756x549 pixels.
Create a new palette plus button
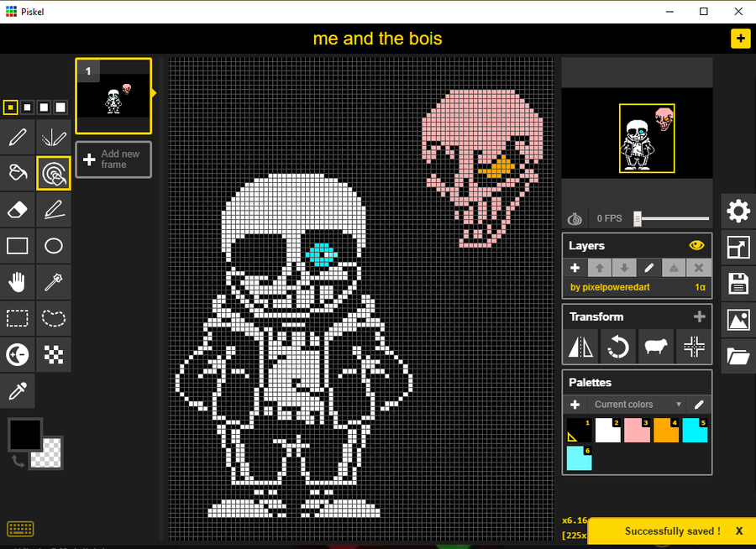pos(575,405)
